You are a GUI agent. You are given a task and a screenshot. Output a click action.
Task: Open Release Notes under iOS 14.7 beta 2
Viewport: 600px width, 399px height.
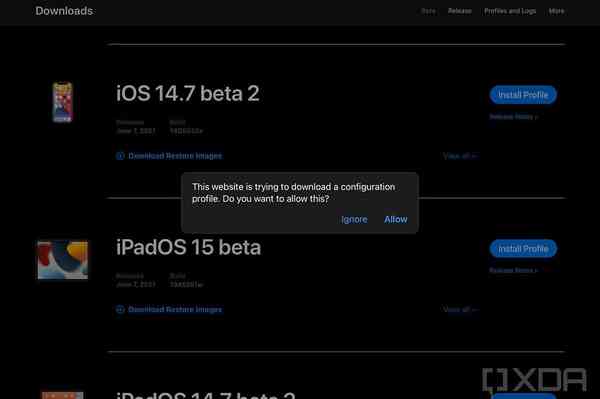pyautogui.click(x=514, y=117)
